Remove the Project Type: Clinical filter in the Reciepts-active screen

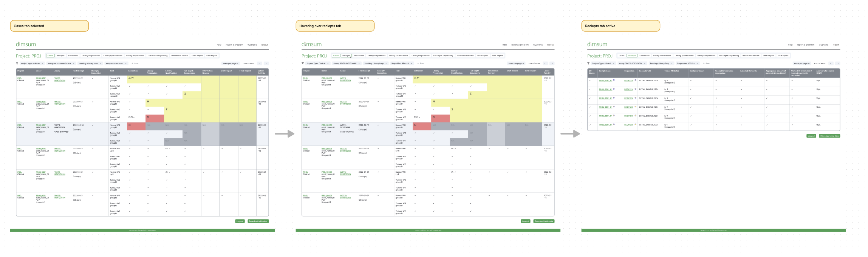click(x=614, y=63)
